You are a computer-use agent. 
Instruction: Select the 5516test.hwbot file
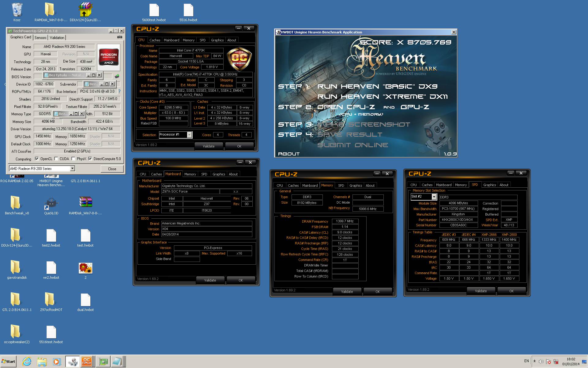click(51, 332)
